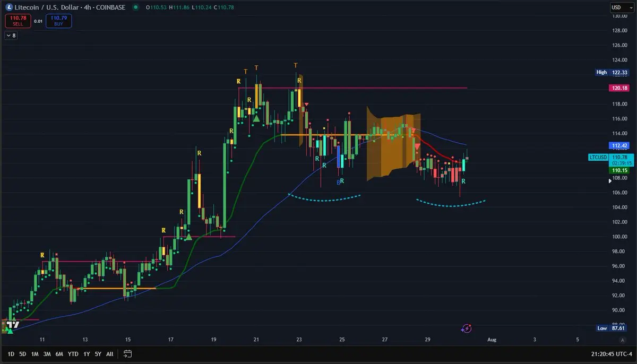637x364 pixels.
Task: Click the 106.00 price scale tick
Action: pyautogui.click(x=619, y=193)
